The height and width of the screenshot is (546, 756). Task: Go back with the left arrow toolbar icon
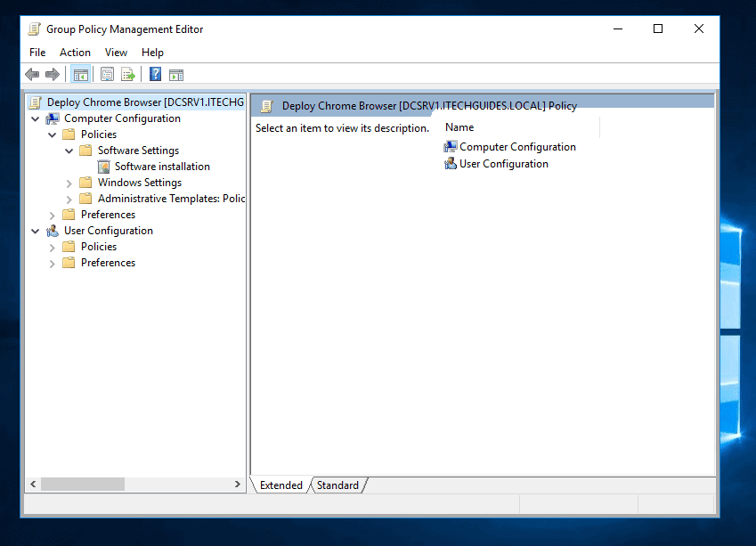click(32, 74)
